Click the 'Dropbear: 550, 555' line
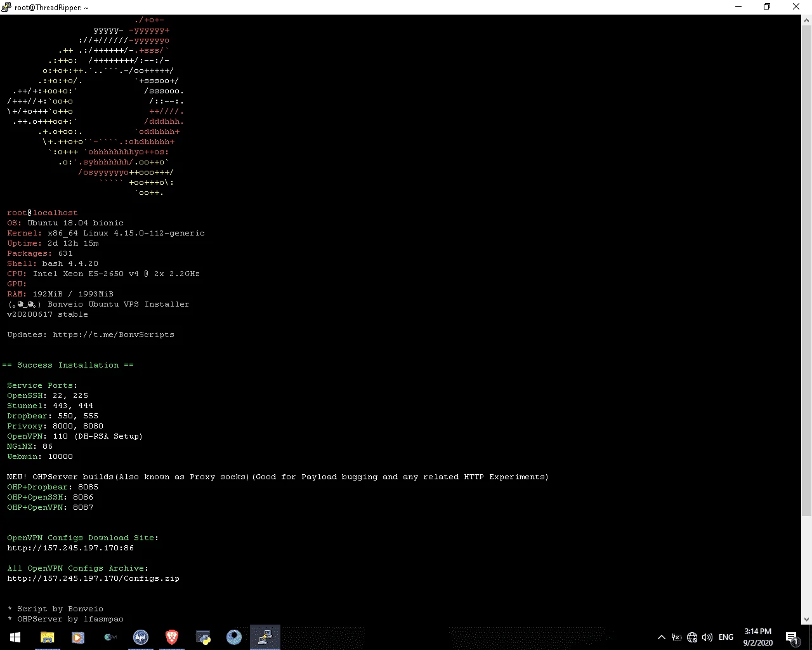The height and width of the screenshot is (650, 812). (53, 416)
